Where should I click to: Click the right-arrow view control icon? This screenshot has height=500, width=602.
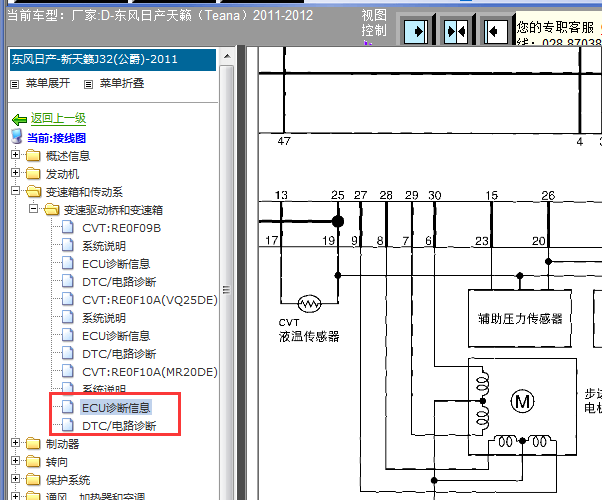click(x=417, y=31)
